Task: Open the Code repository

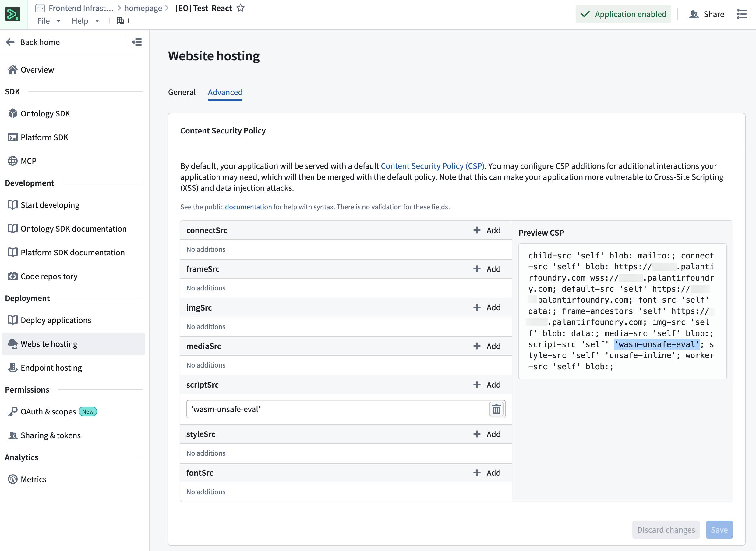Action: 49,276
